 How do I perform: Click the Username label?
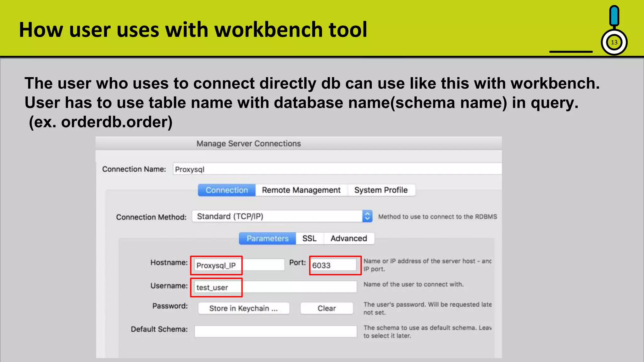169,286
